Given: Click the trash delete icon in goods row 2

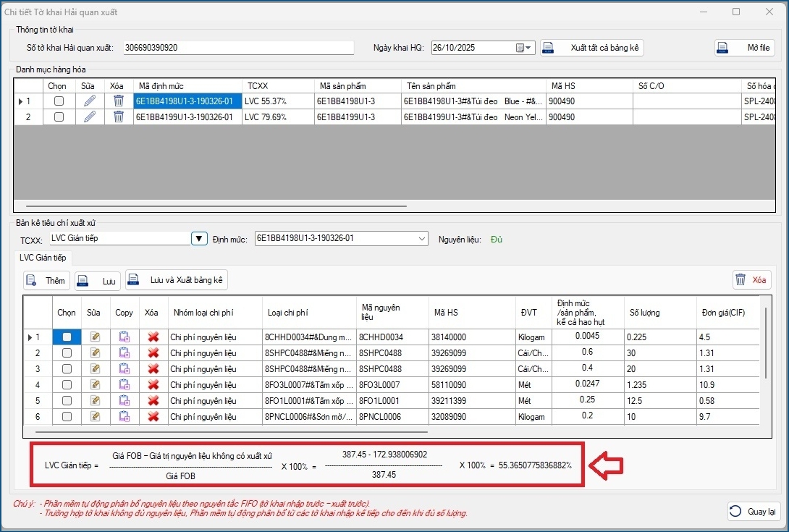Looking at the screenshot, I should pos(119,117).
